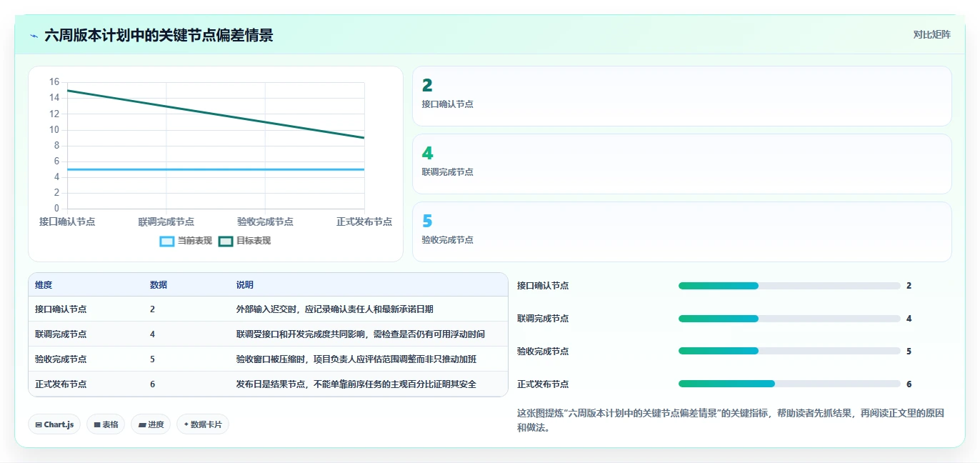Image resolution: width=980 pixels, height=463 pixels.
Task: Select the 表格 tag chip
Action: (106, 424)
